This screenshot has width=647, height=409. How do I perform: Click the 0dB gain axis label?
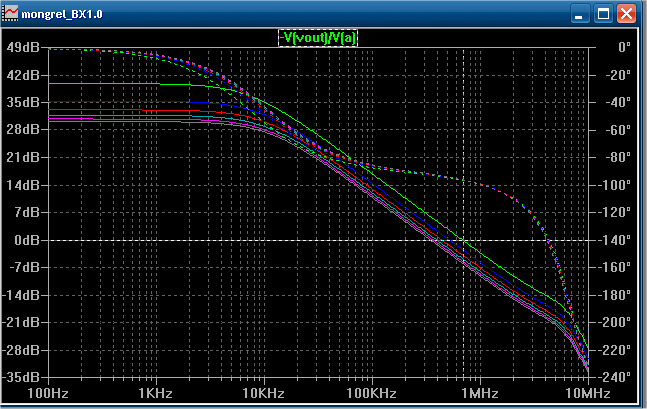(x=26, y=240)
